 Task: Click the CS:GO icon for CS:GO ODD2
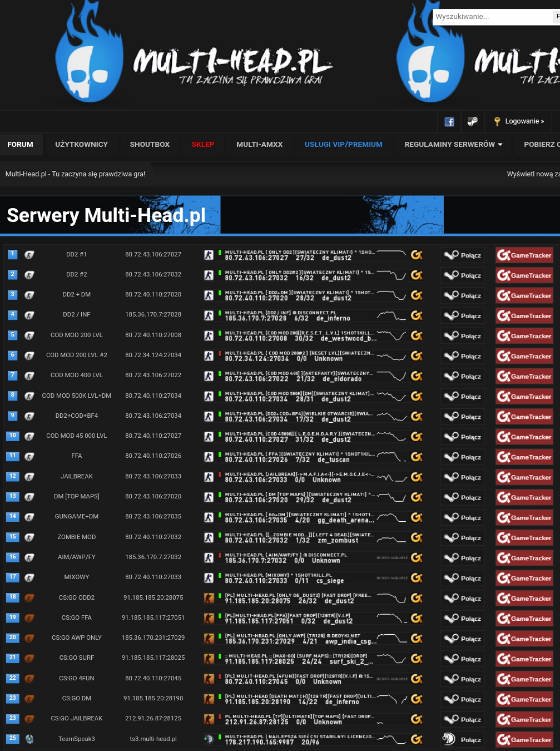point(29,598)
